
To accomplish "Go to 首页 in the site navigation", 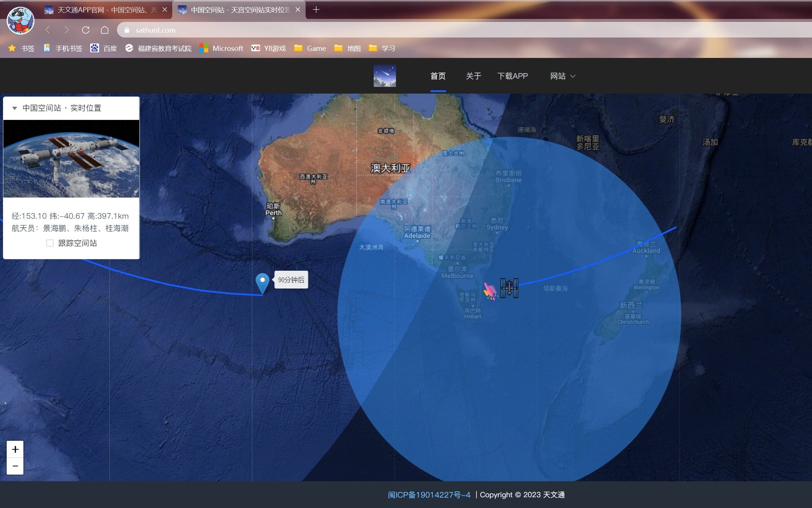I will click(438, 76).
